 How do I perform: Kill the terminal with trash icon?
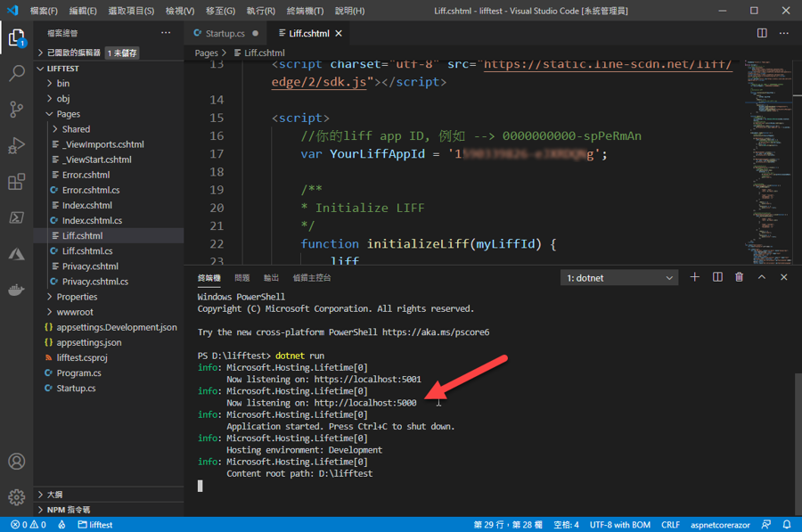[x=739, y=277]
